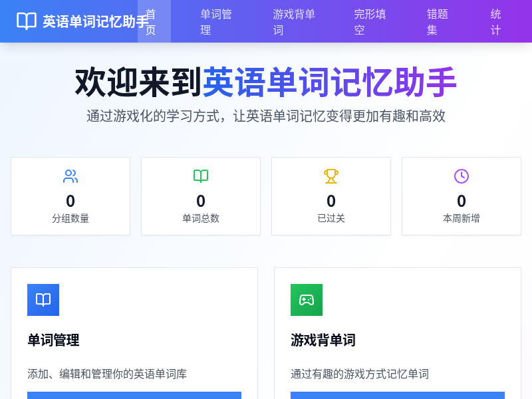Click the green gamepad icon on 游戏背单词 card
The width and height of the screenshot is (532, 399).
307,300
